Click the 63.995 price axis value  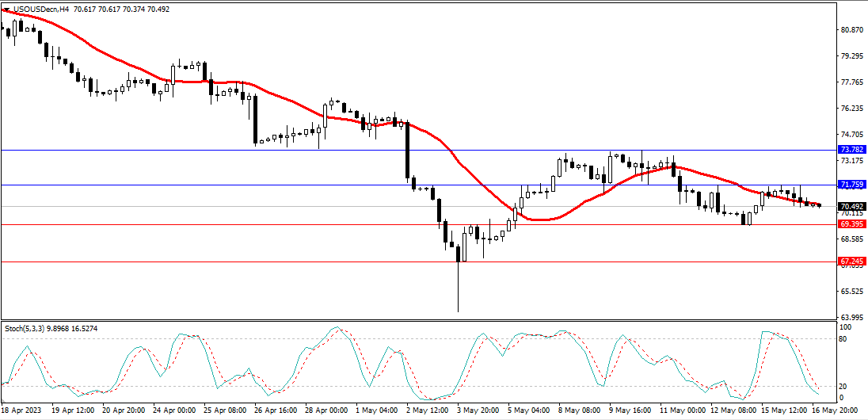pos(851,318)
